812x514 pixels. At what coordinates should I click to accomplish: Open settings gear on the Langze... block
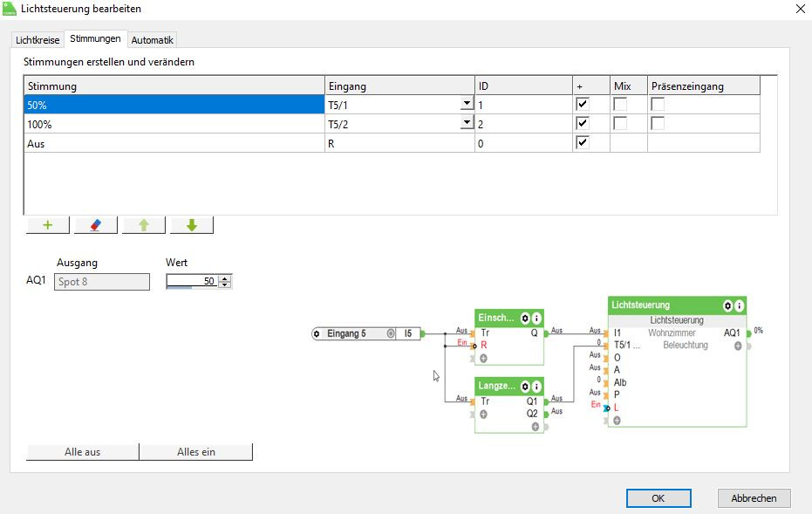pos(525,386)
